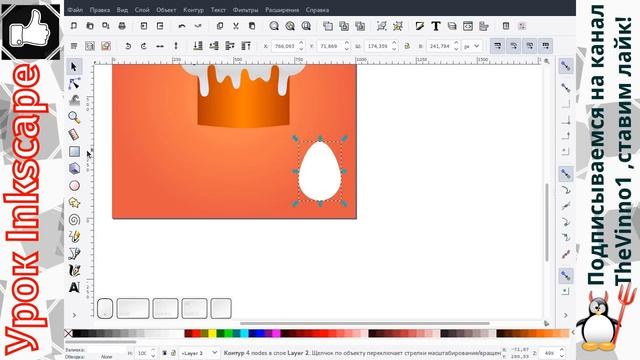Toggle move patterns with object option

click(545, 46)
